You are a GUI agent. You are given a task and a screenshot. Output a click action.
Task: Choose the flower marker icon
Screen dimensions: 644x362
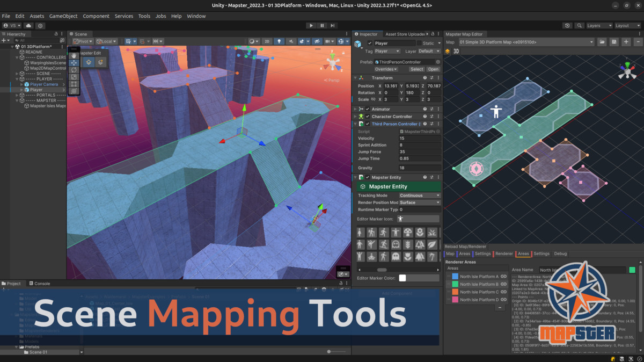[x=420, y=233]
